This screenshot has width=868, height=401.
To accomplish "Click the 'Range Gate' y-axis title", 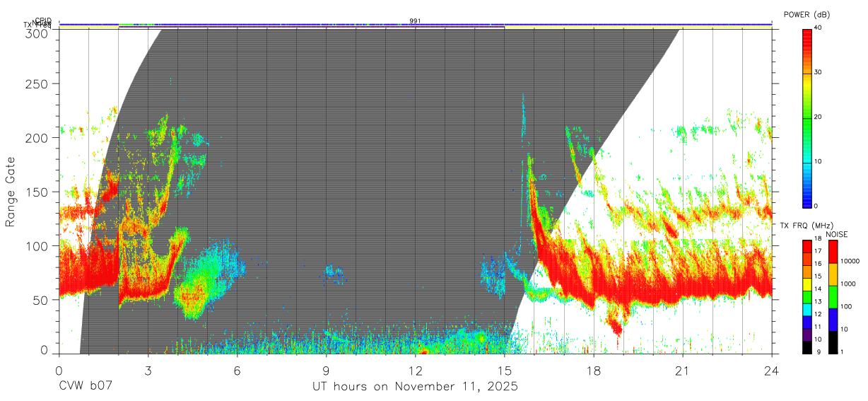I will point(11,192).
